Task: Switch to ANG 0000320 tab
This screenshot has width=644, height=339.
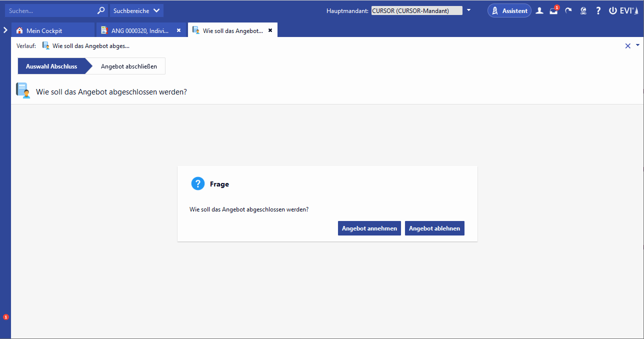Action: pyautogui.click(x=140, y=30)
